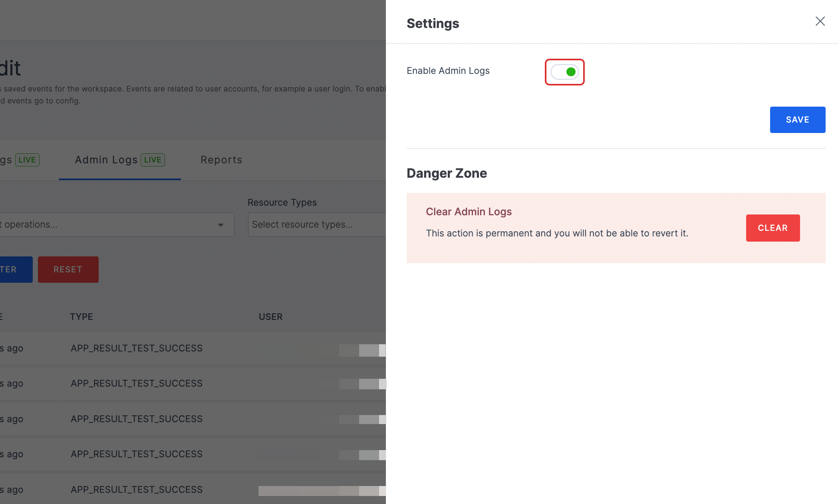Close the Settings panel with X
The width and height of the screenshot is (838, 504).
tap(820, 21)
